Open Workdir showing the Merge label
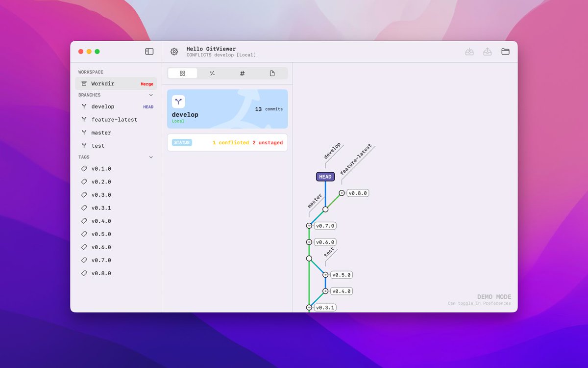 click(103, 83)
